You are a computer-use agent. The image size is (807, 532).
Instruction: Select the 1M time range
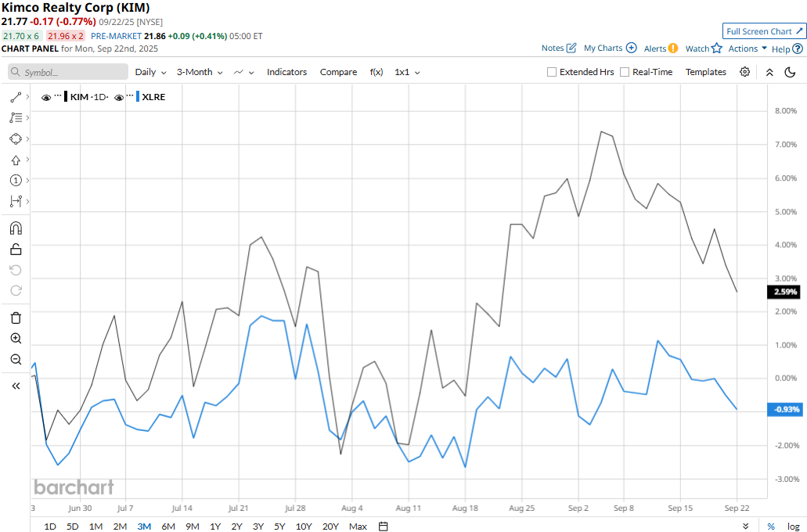click(95, 527)
